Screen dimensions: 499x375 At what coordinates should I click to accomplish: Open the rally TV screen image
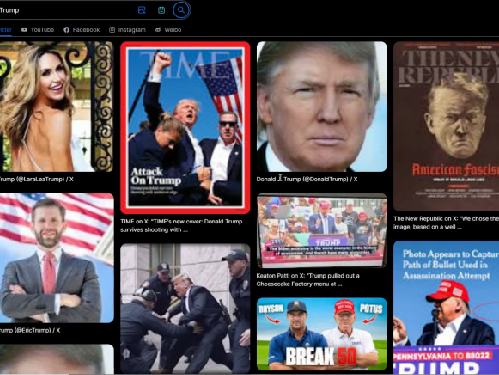point(322,231)
